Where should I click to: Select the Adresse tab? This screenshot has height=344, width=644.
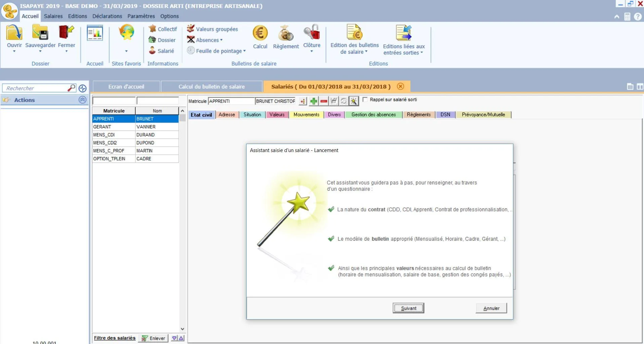point(227,114)
